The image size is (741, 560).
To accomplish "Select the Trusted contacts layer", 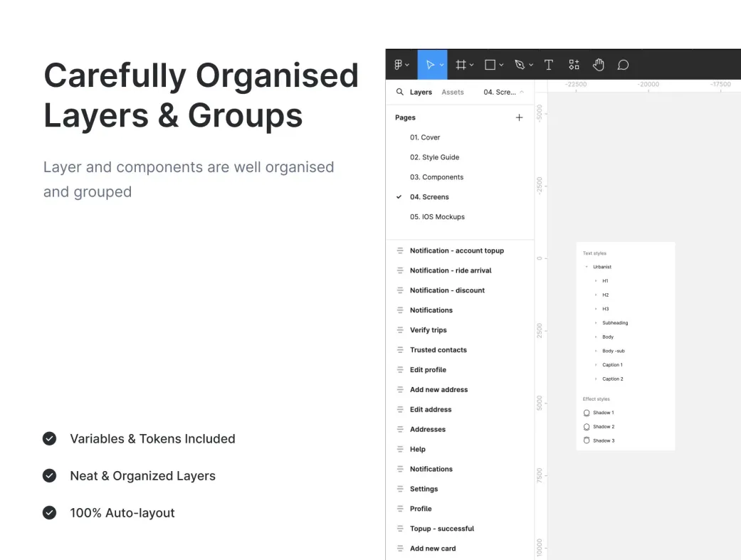I will [438, 350].
